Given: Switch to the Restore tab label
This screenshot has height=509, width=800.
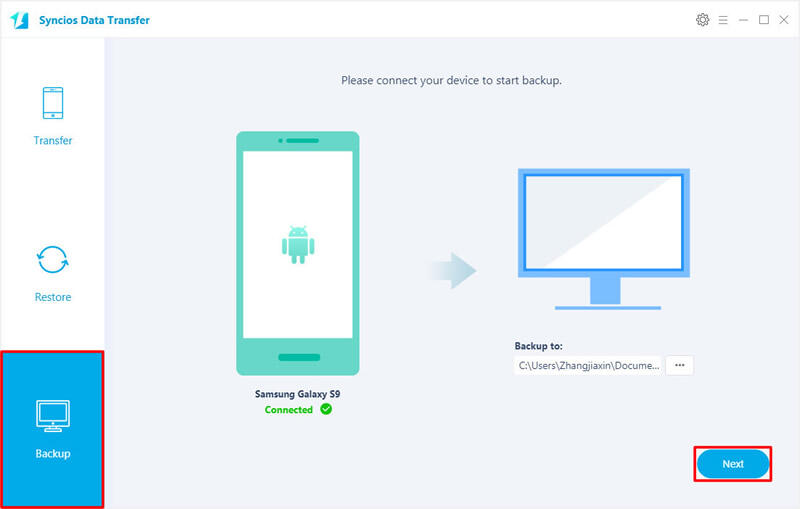Looking at the screenshot, I should pos(53,297).
